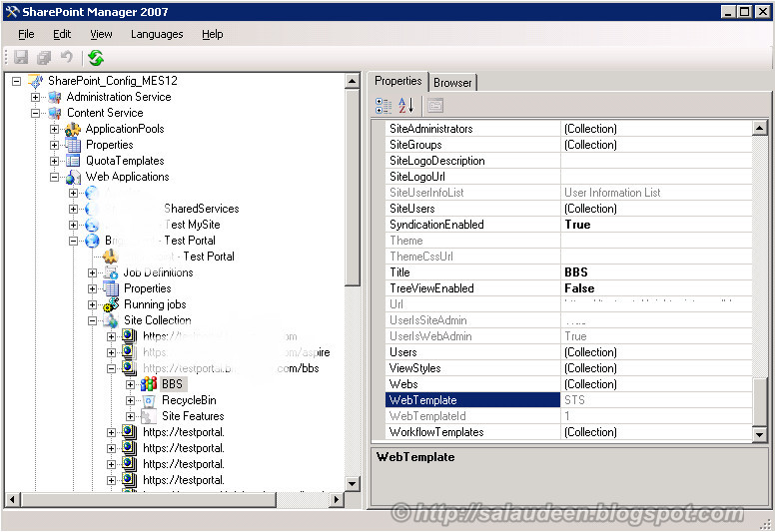Select the QuotaTemplates icon
This screenshot has height=532, width=775.
(73, 161)
